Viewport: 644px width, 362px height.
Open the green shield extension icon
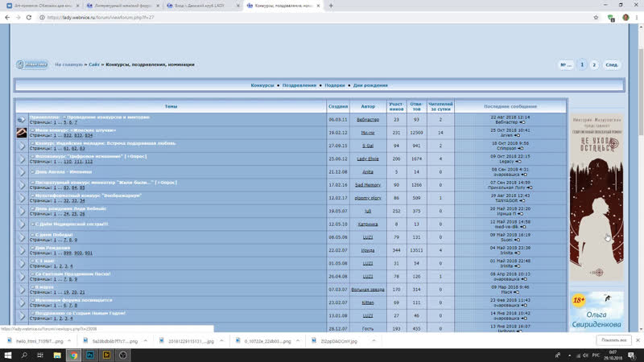pyautogui.click(x=611, y=18)
